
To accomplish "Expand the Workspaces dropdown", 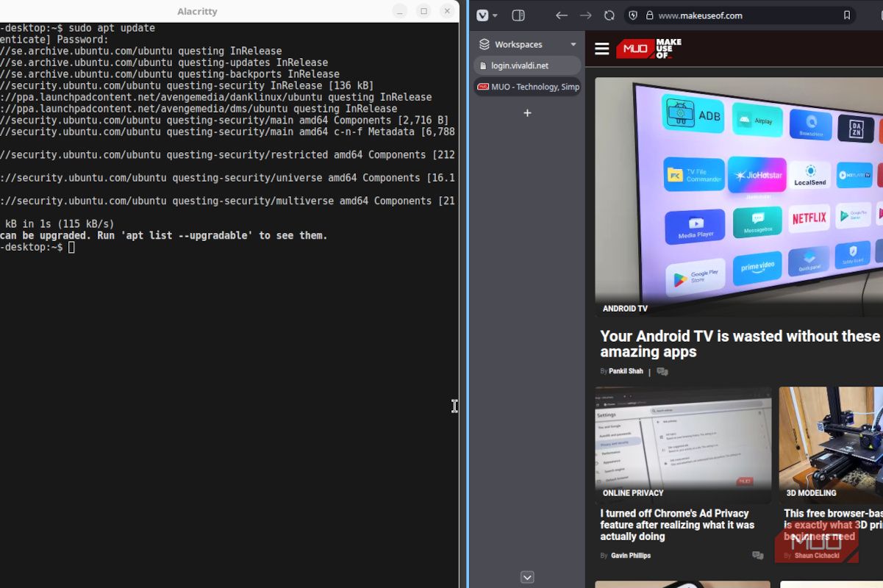I will pos(573,45).
